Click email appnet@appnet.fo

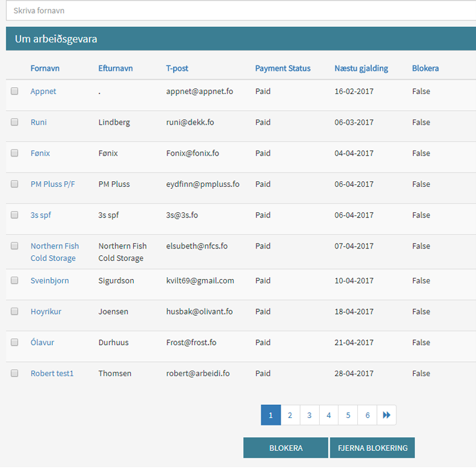[x=200, y=92]
